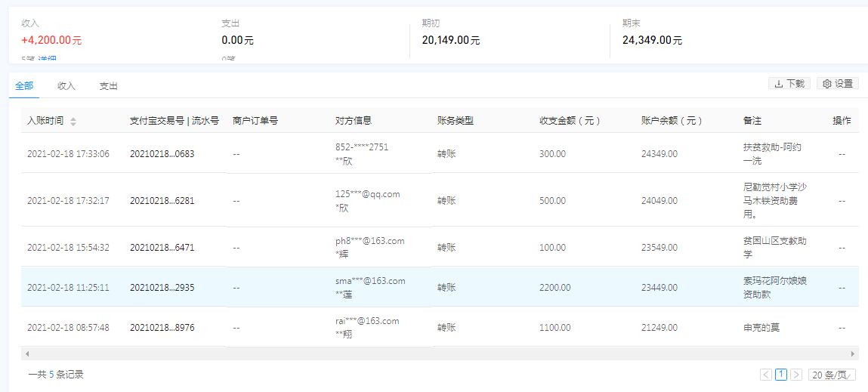868x392 pixels.
Task: Select page 1 in pagination
Action: tap(781, 375)
